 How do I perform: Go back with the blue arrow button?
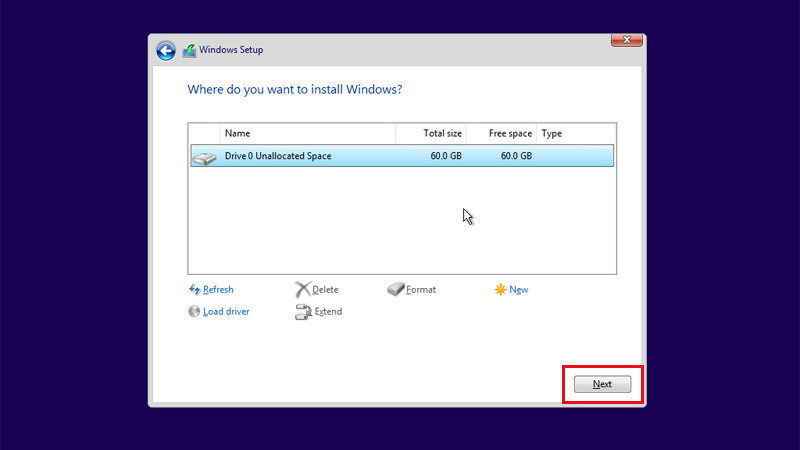[166, 51]
